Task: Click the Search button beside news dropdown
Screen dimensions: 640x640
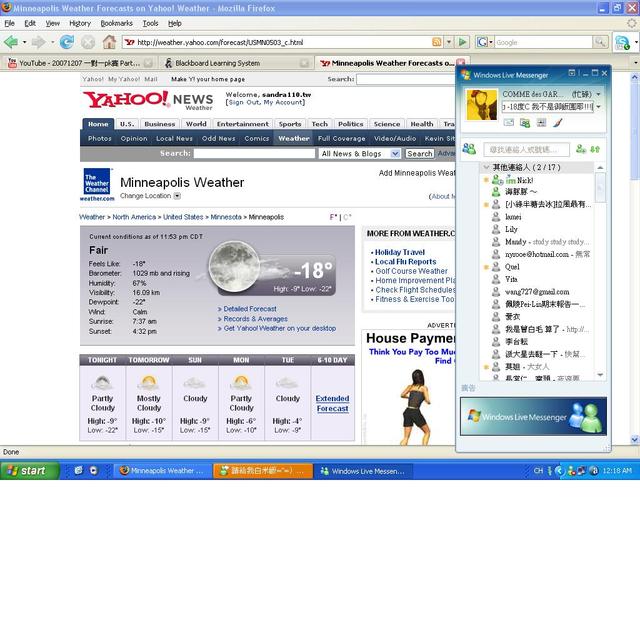Action: 419,153
